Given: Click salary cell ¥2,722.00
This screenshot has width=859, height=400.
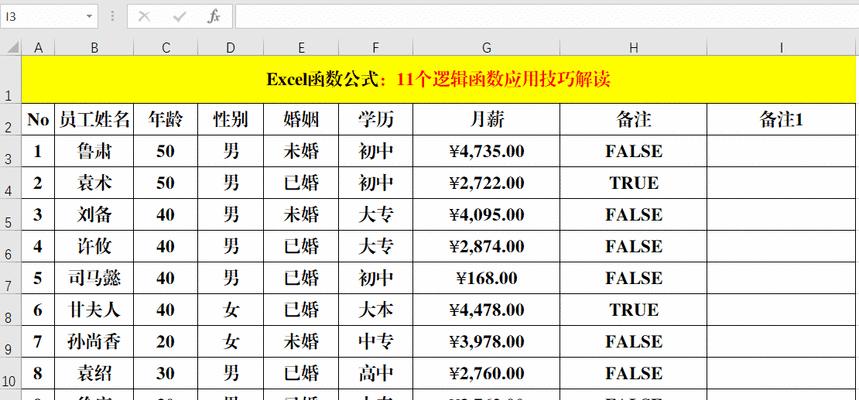Looking at the screenshot, I should (x=486, y=183).
